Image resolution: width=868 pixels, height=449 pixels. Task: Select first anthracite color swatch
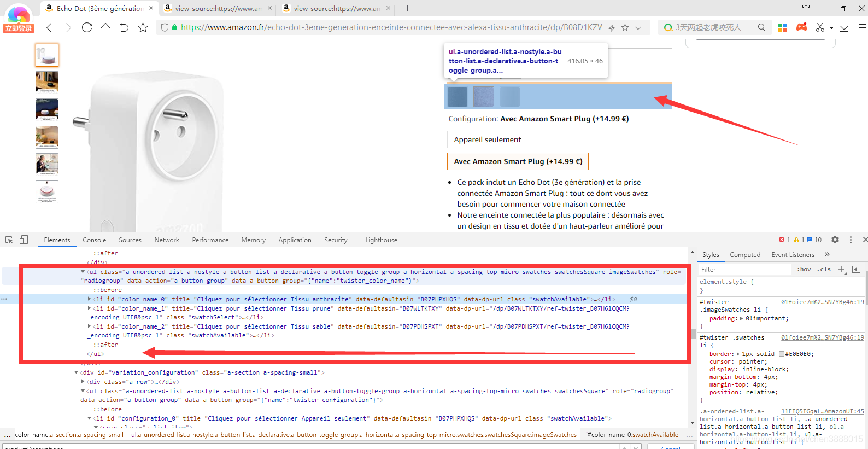click(458, 97)
